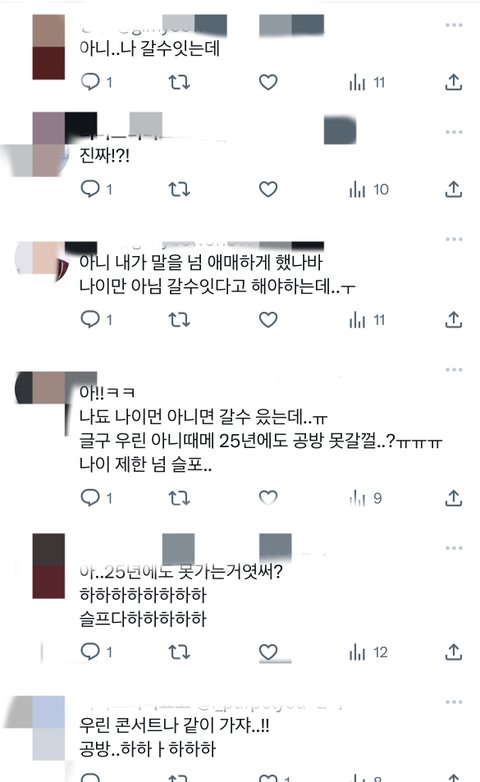480x782 pixels.
Task: Open replies on the 진짜!?! tweet
Action: click(96, 189)
